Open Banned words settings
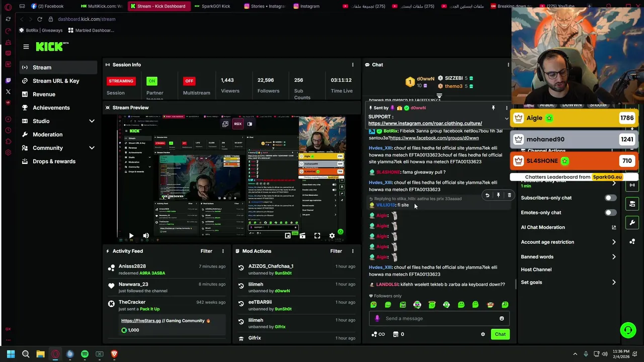644x362 pixels. (569, 257)
